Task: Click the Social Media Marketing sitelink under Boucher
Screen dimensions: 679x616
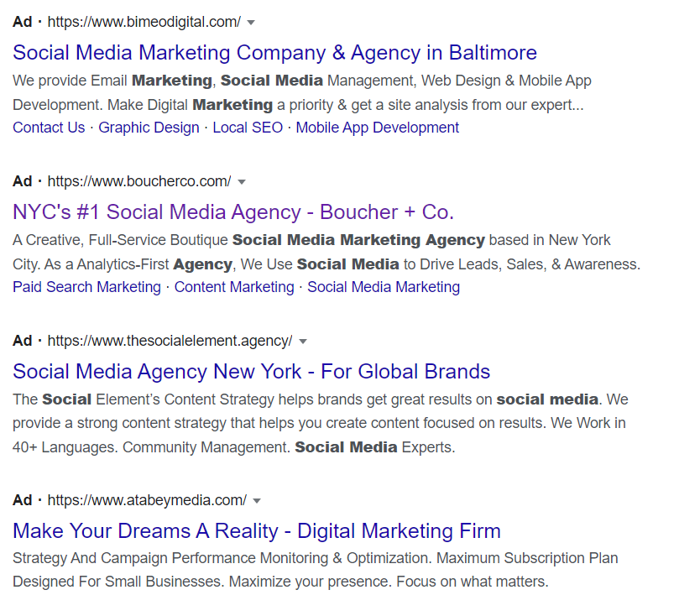Action: [x=384, y=287]
